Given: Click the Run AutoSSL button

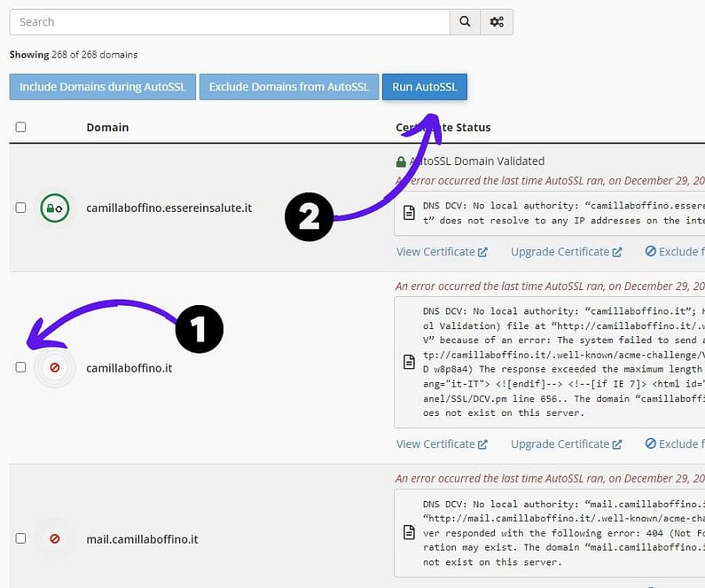Looking at the screenshot, I should [x=425, y=87].
